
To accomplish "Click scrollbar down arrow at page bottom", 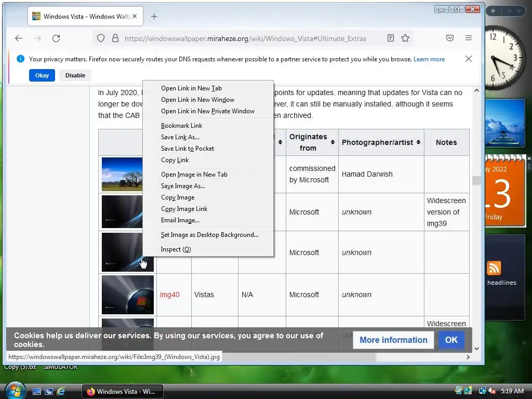I will click(476, 349).
